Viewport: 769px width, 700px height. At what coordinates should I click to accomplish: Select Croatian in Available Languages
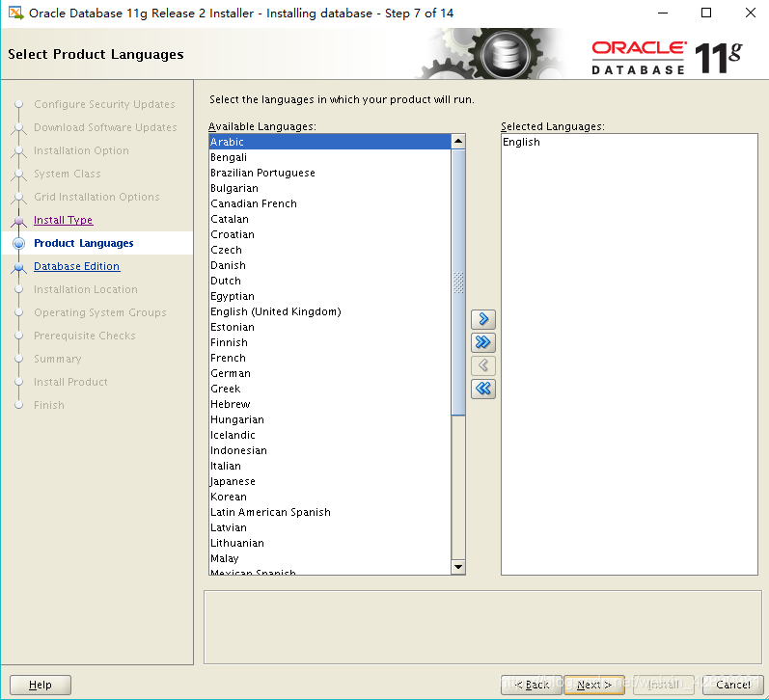coord(330,234)
